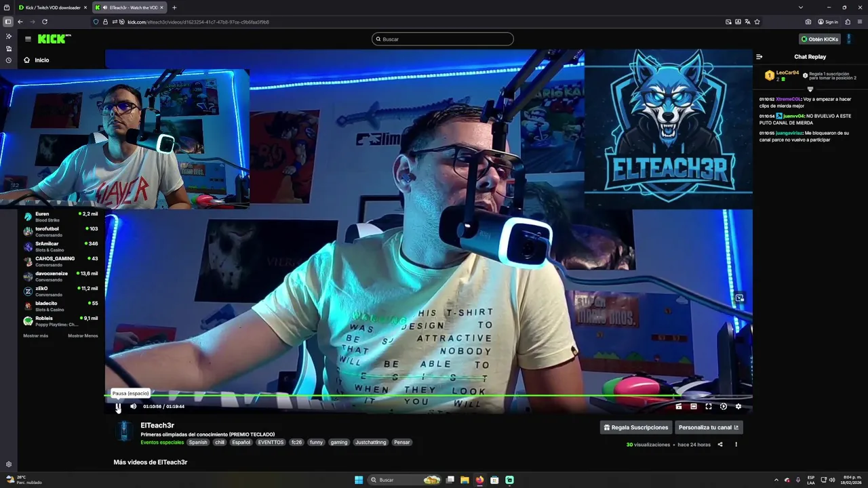Open browser sidebar history clock icon
This screenshot has height=488, width=868.
pyautogui.click(x=9, y=60)
